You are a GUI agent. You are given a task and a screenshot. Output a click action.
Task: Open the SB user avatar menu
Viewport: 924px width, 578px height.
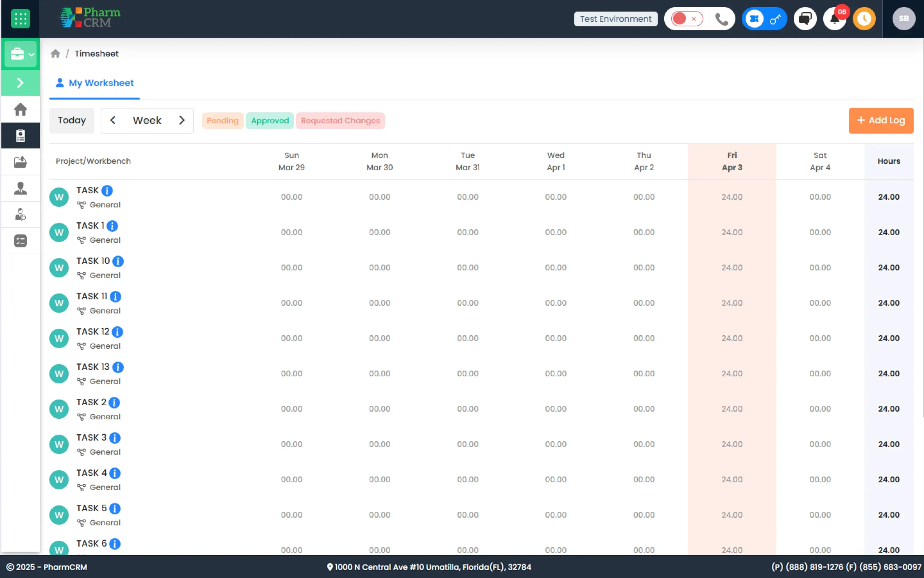point(903,19)
